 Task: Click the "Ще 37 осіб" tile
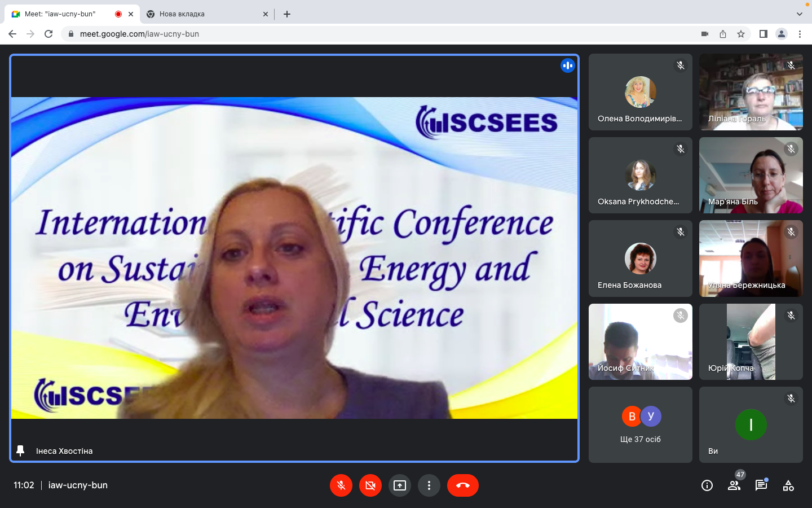[641, 425]
